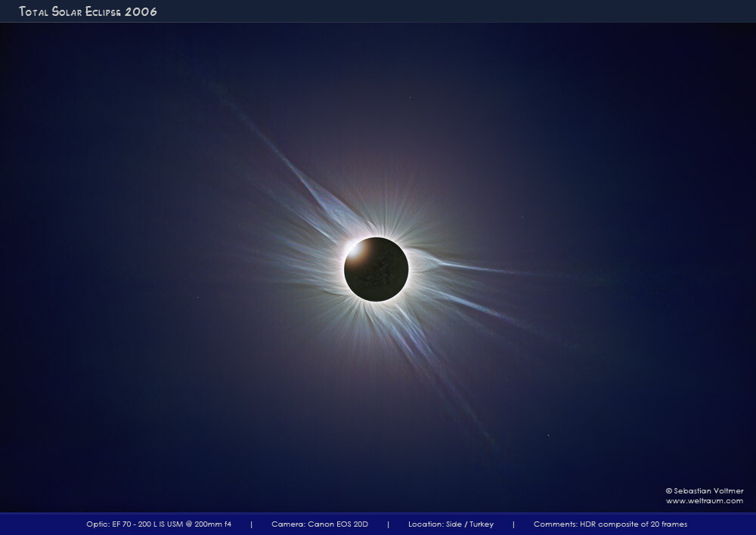Image resolution: width=756 pixels, height=535 pixels.
Task: Click the '200mm f4' focal length text
Action: pos(212,524)
